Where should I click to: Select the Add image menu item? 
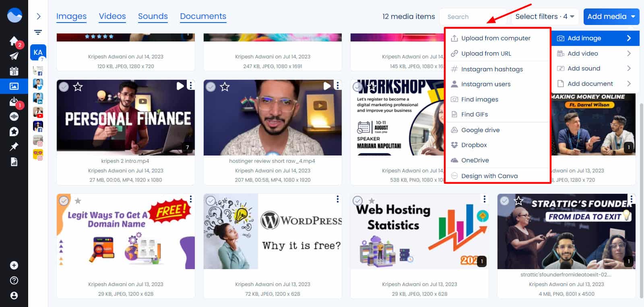click(595, 38)
